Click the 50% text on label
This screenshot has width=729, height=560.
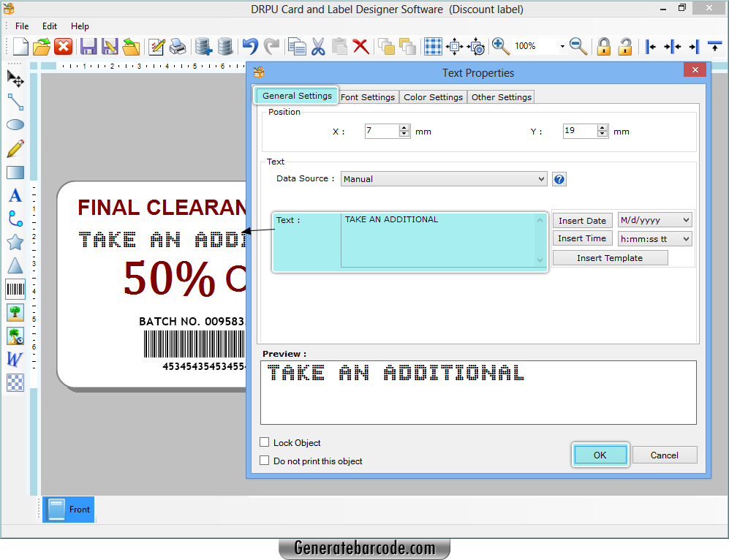point(170,279)
